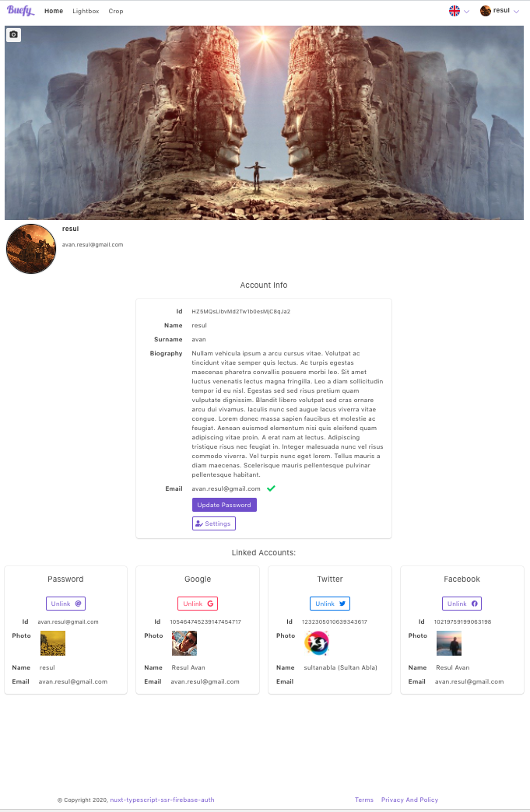Click the camera icon on cover photo
This screenshot has height=812, width=530.
13,35
